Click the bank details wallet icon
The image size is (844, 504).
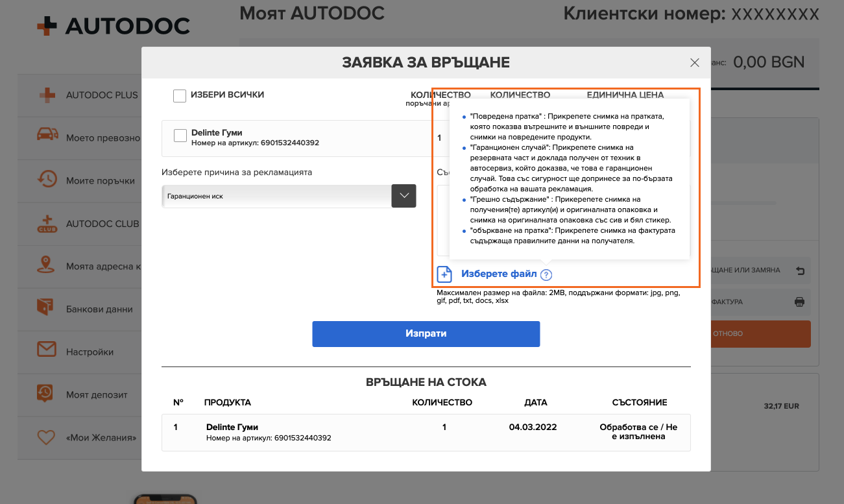click(46, 308)
